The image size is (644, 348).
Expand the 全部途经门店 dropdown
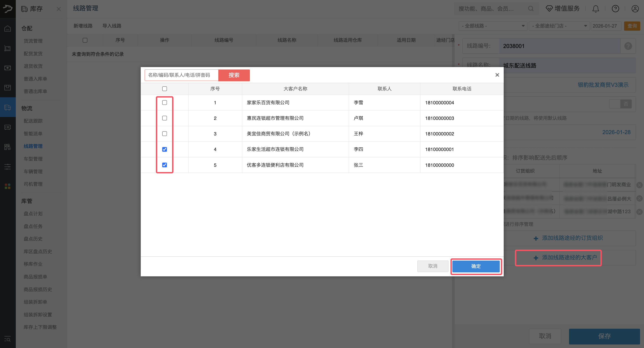click(x=559, y=26)
